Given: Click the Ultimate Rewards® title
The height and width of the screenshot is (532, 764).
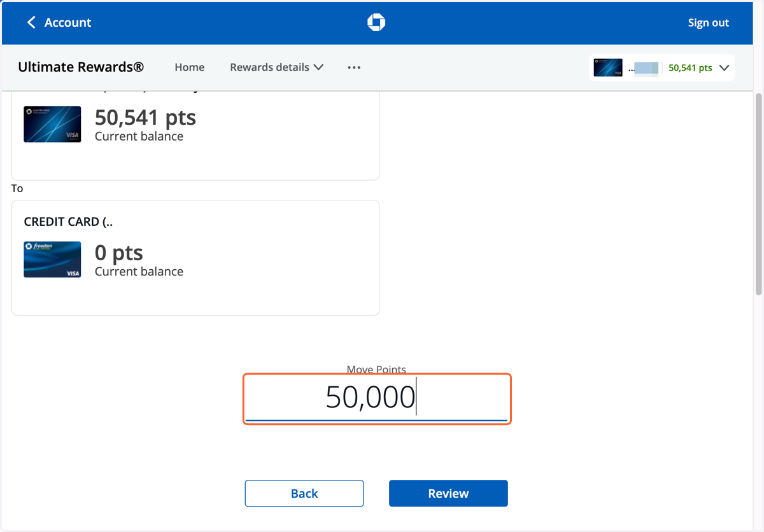Looking at the screenshot, I should 81,67.
